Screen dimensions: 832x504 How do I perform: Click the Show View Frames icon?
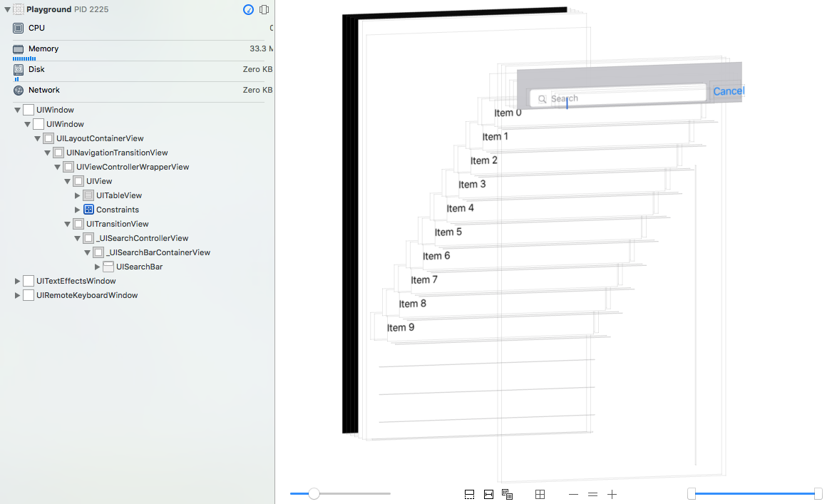[508, 493]
